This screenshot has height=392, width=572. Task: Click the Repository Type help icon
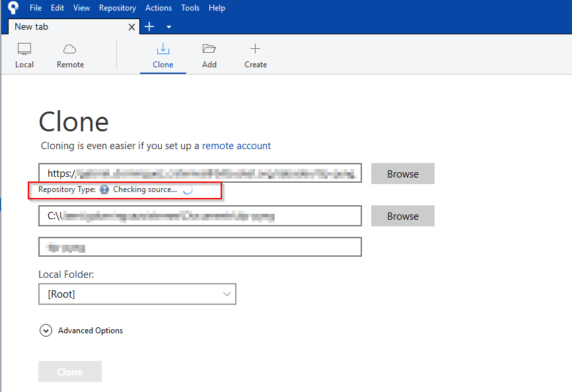[x=104, y=189]
